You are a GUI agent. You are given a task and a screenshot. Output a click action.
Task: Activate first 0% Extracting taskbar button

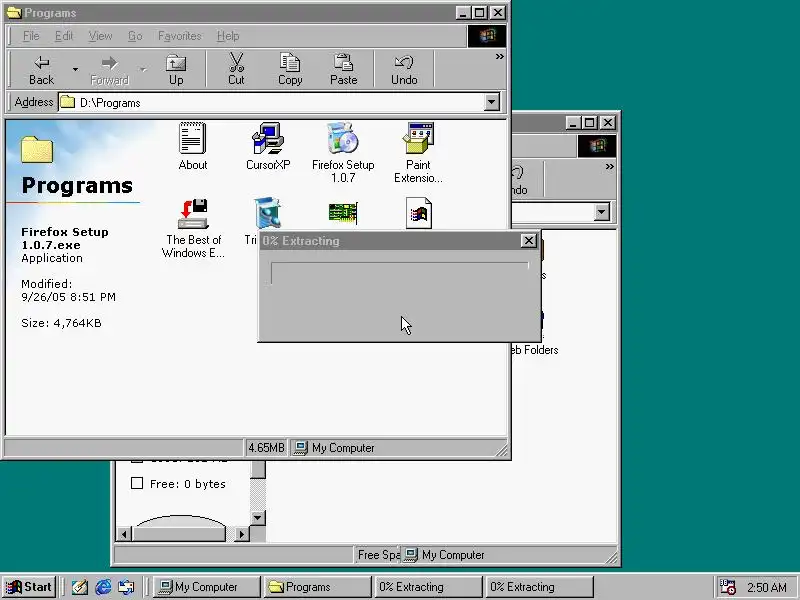[x=429, y=587]
